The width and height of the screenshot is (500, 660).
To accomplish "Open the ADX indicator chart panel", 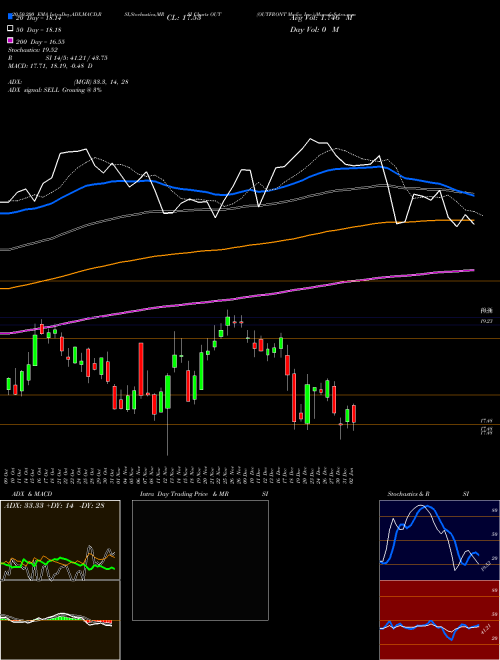I will [x=60, y=540].
